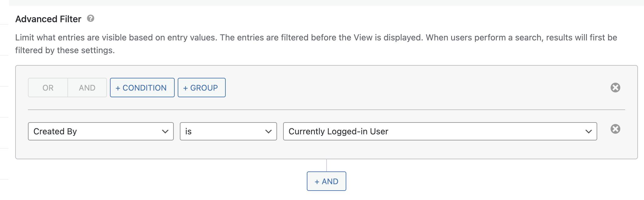The image size is (644, 200).
Task: Add a nested group with + GROUP
Action: [x=202, y=88]
